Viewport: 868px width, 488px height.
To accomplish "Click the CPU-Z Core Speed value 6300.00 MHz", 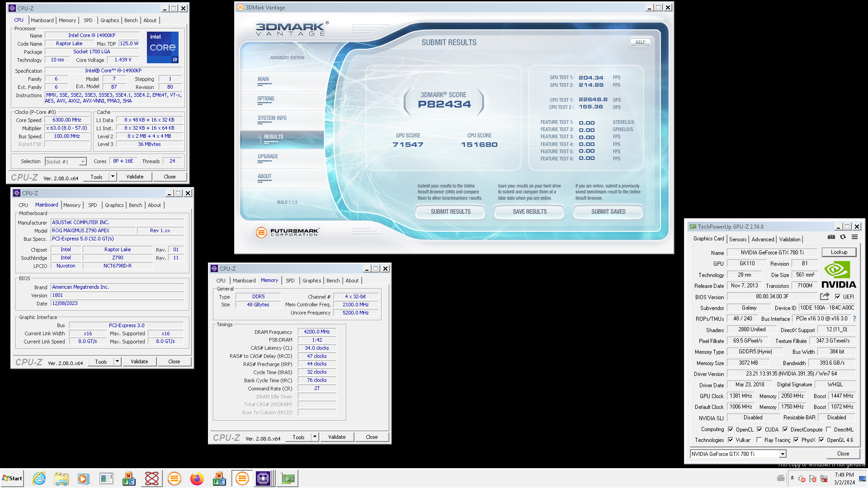I will pyautogui.click(x=67, y=120).
